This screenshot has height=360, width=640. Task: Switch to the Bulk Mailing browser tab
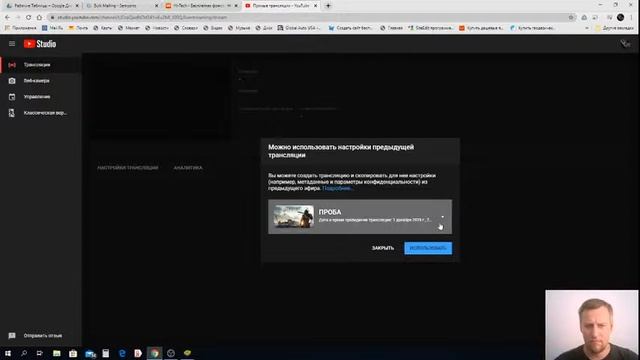click(x=122, y=6)
